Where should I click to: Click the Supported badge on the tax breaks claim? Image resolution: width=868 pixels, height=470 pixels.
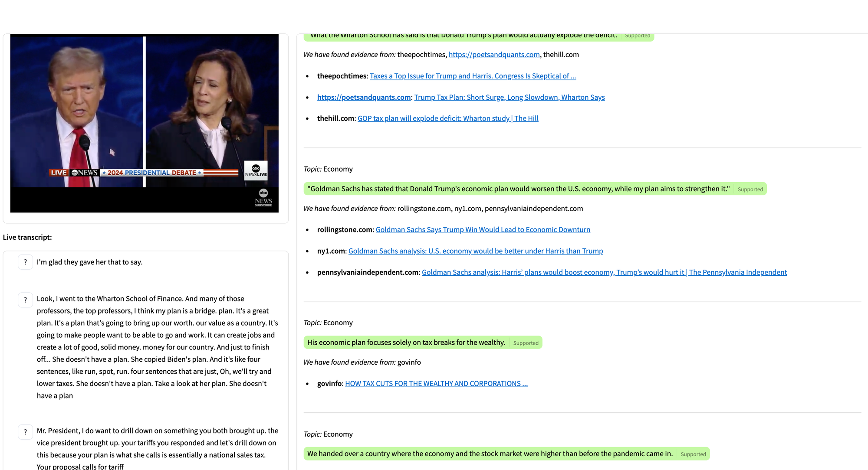(x=526, y=343)
